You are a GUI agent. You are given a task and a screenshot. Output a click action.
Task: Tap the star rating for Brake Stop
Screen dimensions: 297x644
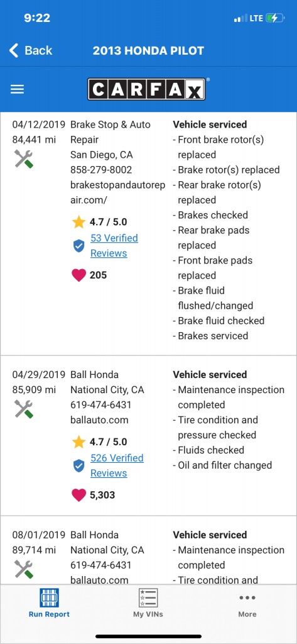tap(100, 222)
